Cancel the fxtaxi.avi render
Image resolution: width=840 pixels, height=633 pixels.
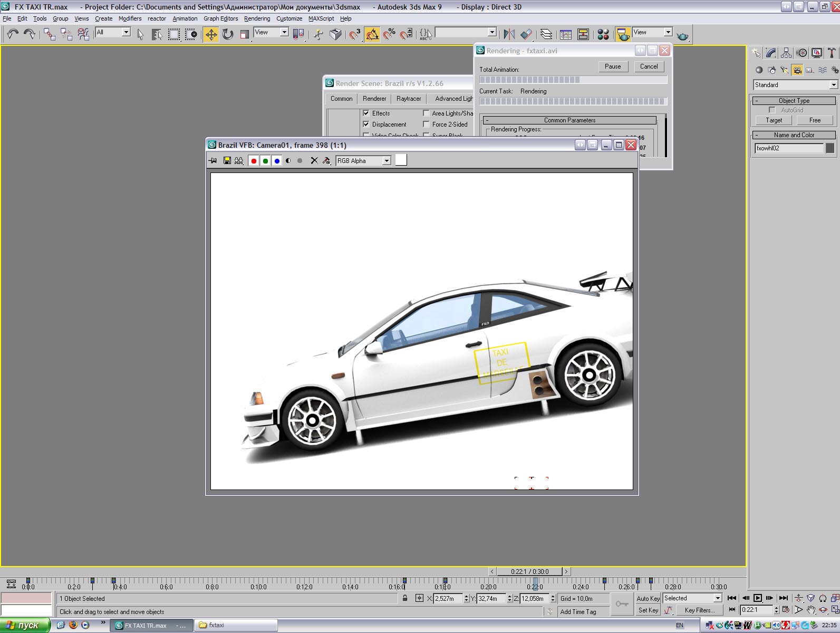point(649,66)
